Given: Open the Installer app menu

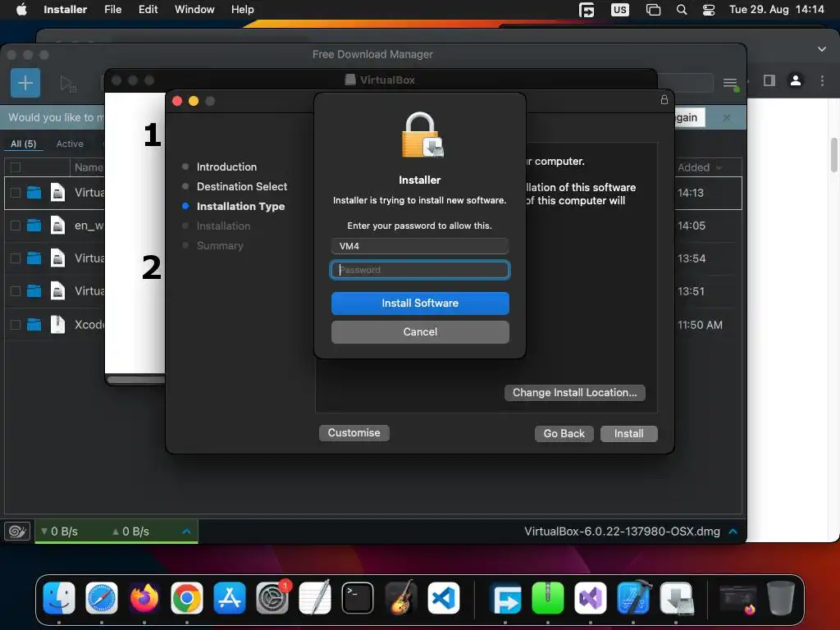Looking at the screenshot, I should click(x=66, y=10).
